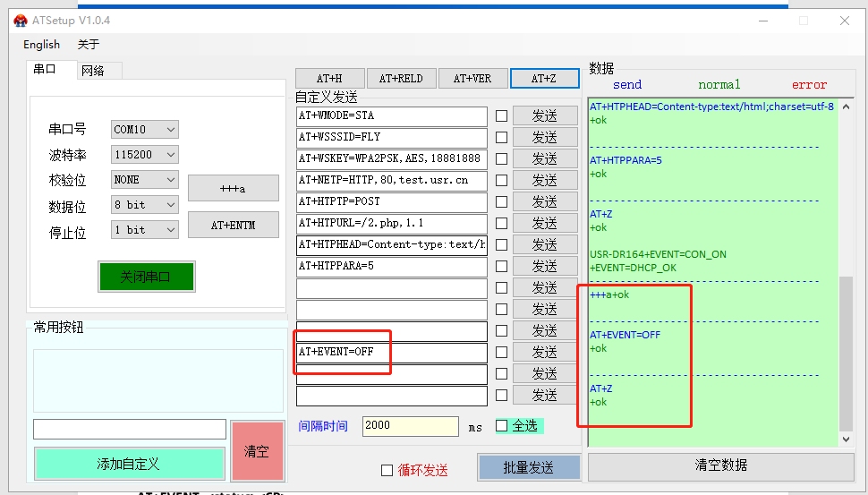The image size is (868, 495).
Task: Expand the 波特率 115200 dropdown
Action: pos(145,155)
